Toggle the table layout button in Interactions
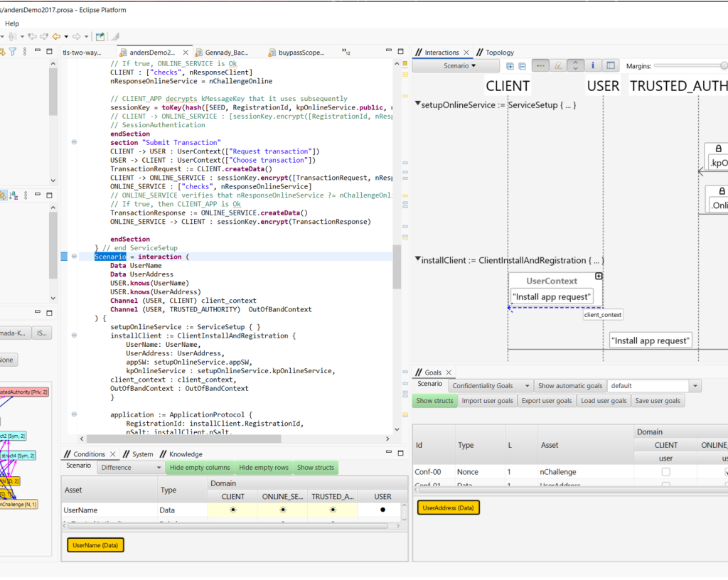728x580 pixels. [611, 66]
